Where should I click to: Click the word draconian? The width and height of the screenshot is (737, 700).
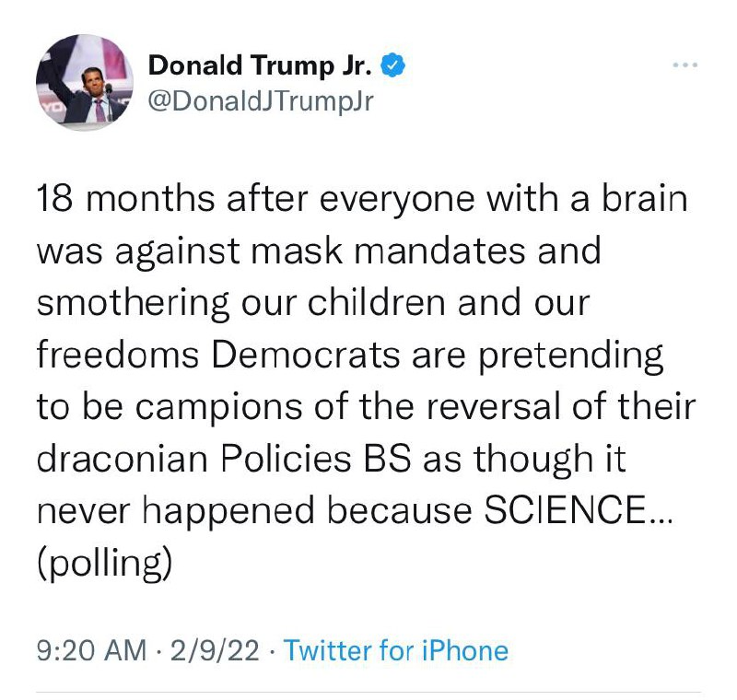123,459
